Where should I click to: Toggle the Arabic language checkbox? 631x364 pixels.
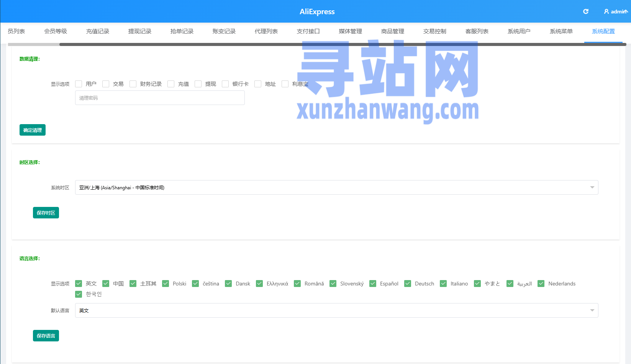pos(510,284)
